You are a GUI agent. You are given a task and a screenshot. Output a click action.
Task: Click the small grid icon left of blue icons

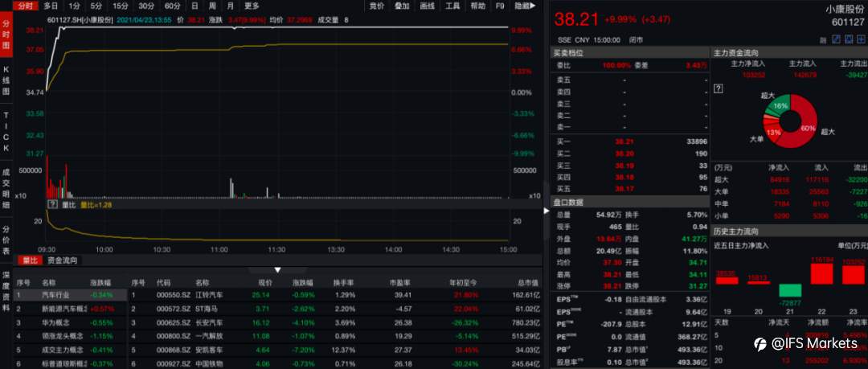pos(824,39)
